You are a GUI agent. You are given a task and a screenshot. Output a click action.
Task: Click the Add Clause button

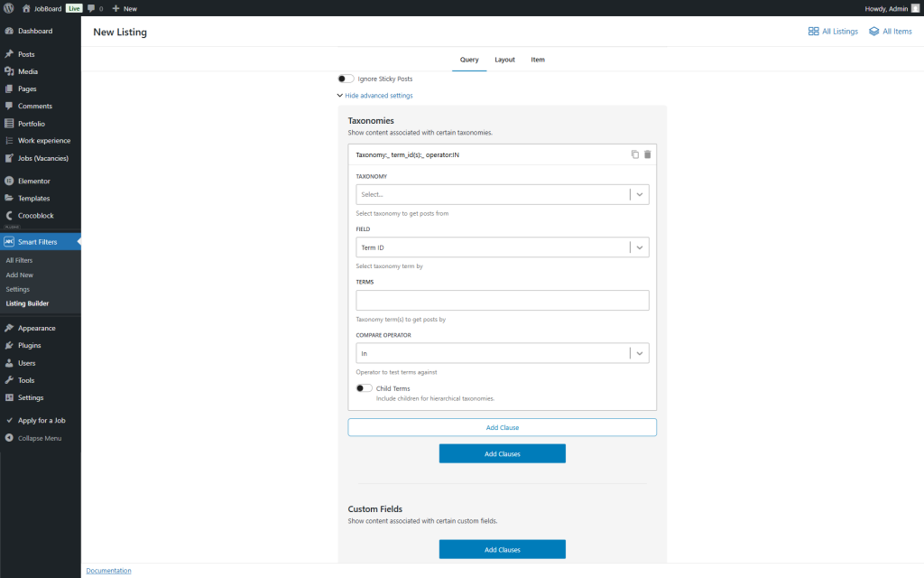502,427
